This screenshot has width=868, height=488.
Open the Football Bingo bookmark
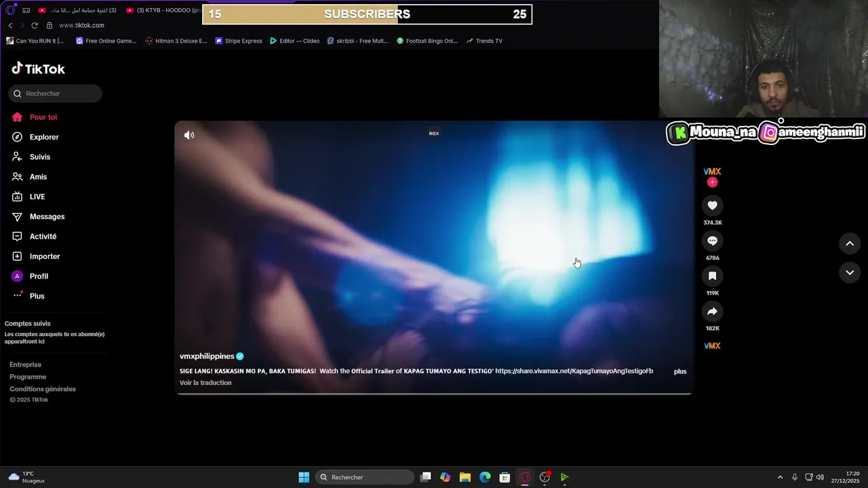(427, 41)
